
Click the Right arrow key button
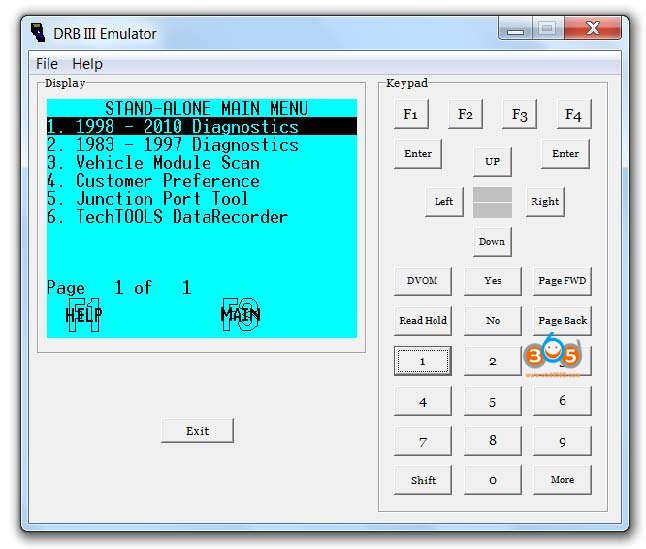[545, 201]
